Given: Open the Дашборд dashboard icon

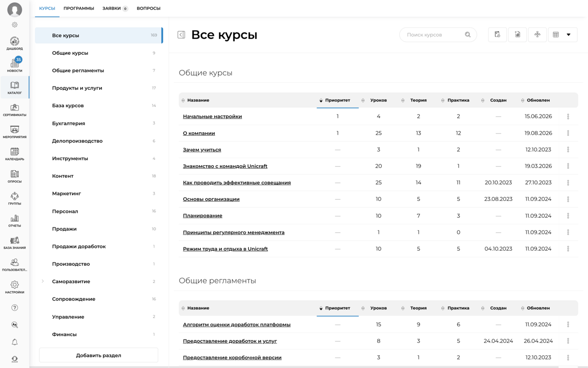Looking at the screenshot, I should coord(14,43).
